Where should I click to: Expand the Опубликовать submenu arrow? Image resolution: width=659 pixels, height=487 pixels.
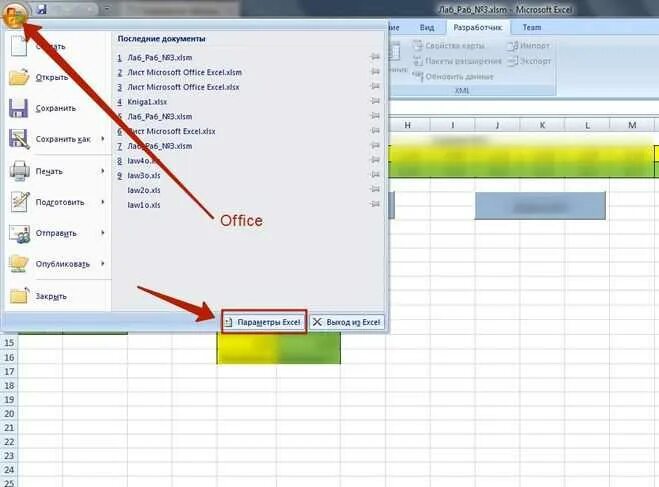(103, 264)
